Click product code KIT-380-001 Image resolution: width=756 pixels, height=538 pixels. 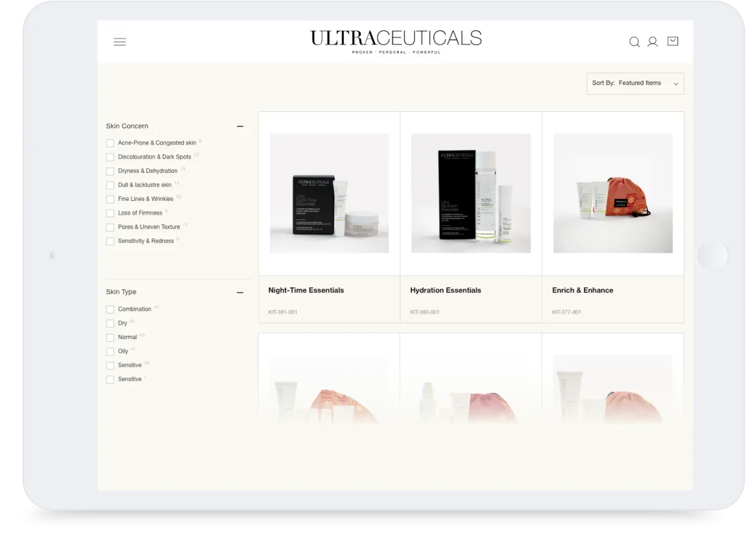tap(425, 312)
